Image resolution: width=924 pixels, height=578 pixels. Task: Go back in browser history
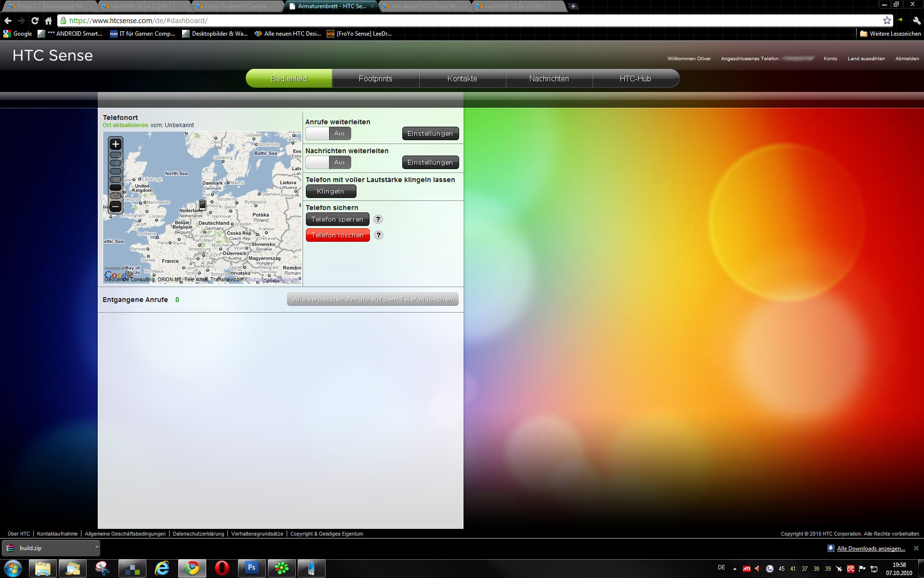(x=8, y=21)
